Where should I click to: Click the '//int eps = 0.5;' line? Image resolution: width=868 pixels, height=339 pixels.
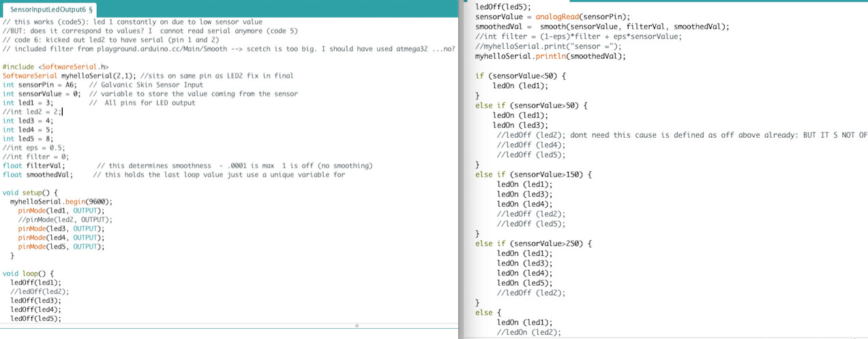34,147
